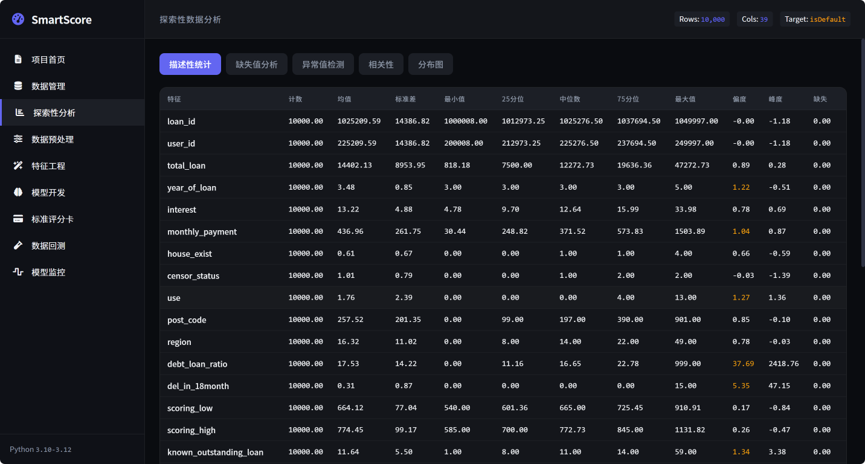Image resolution: width=865 pixels, height=464 pixels.
Task: Click the del_in_18month feature name
Action: pyautogui.click(x=198, y=386)
